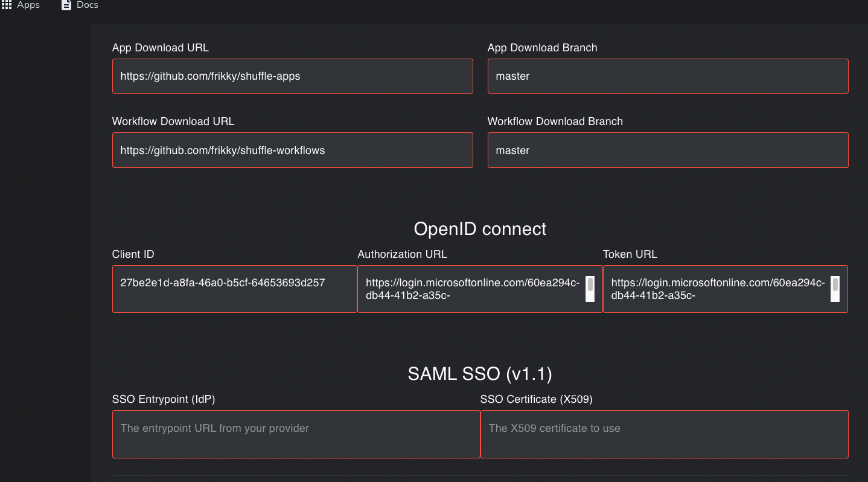Click the SSO Certificate (X509) label
The image size is (868, 482).
click(x=536, y=399)
